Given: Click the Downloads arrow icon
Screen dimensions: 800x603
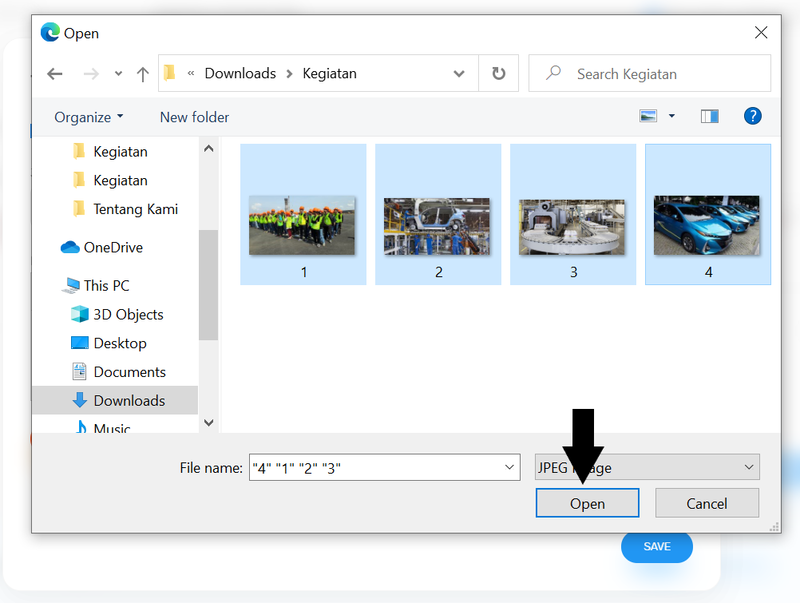Looking at the screenshot, I should [80, 400].
